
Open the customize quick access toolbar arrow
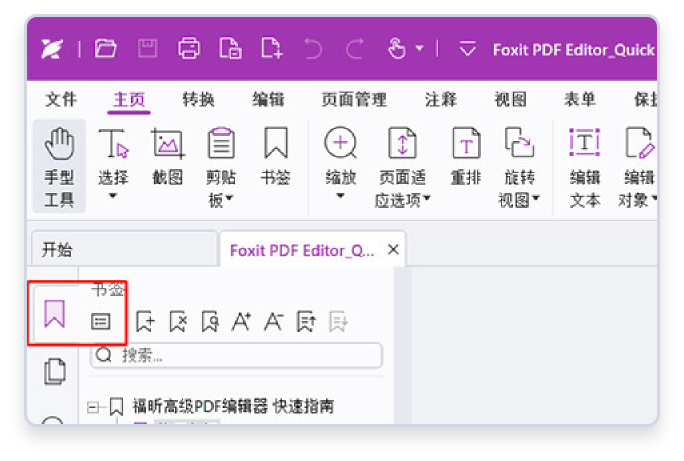pyautogui.click(x=468, y=48)
